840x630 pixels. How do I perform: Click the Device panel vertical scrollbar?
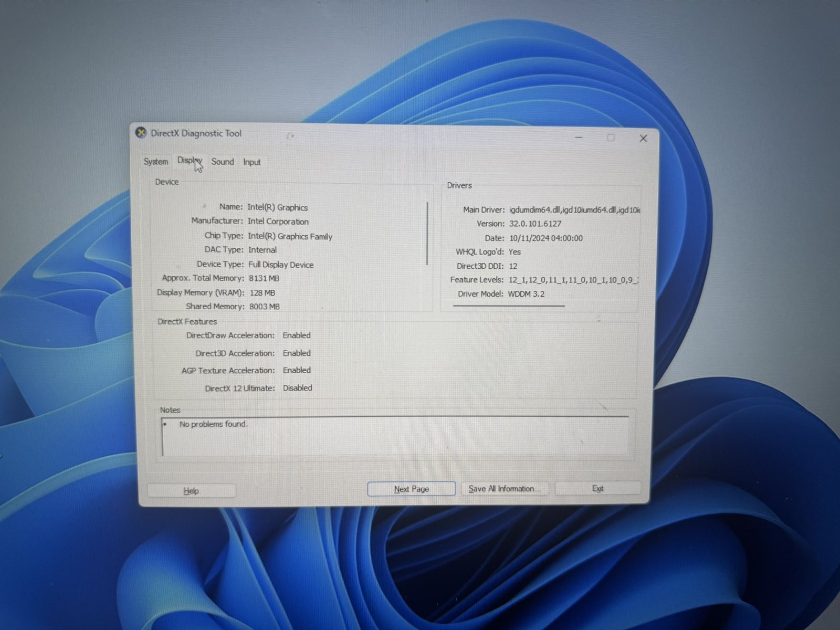pyautogui.click(x=427, y=234)
